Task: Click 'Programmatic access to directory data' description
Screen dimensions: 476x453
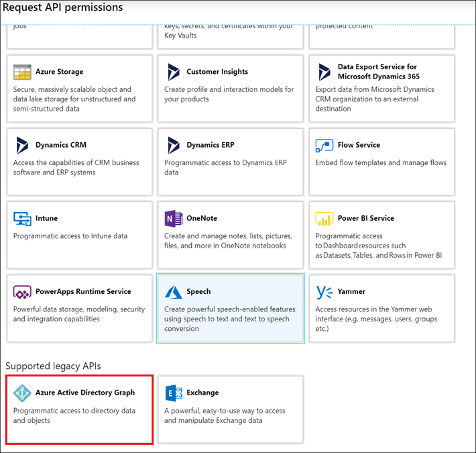Action: click(74, 415)
